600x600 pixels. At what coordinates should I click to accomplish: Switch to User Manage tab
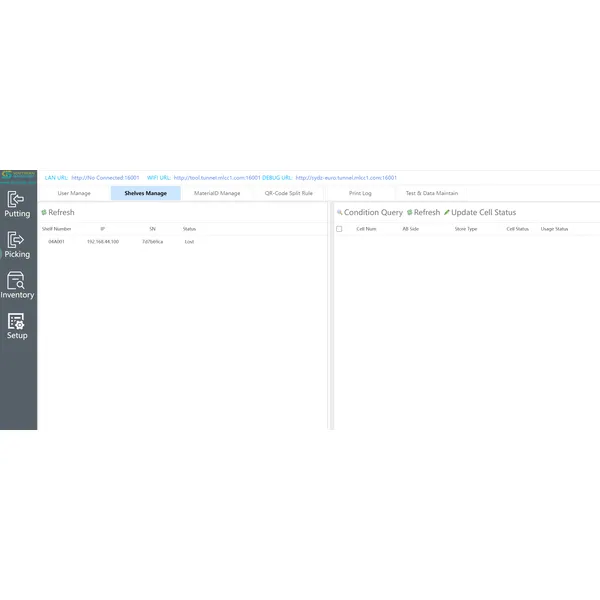click(74, 193)
